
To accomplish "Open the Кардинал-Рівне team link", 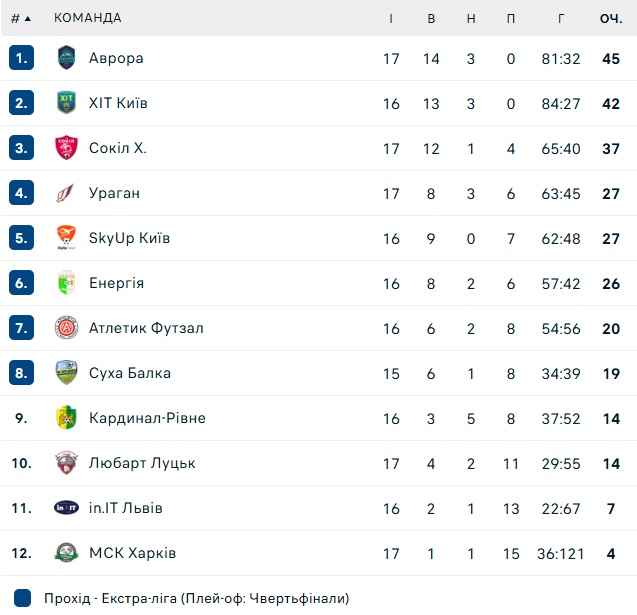I will [x=147, y=418].
